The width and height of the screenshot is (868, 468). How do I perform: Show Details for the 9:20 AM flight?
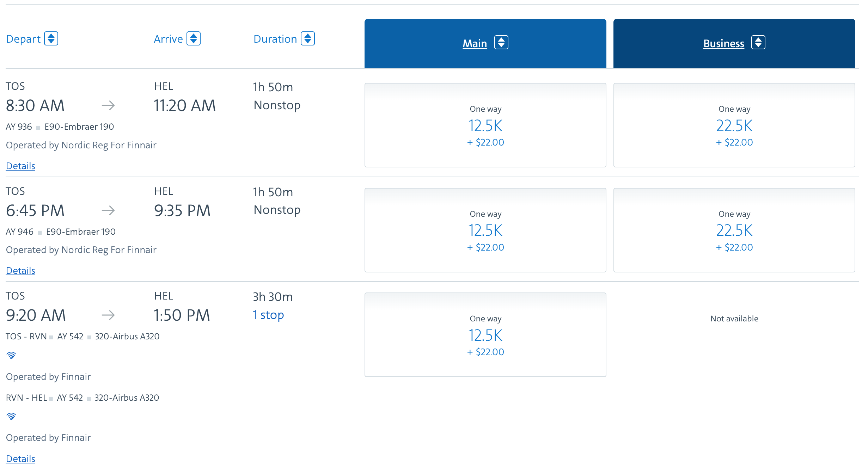point(20,458)
